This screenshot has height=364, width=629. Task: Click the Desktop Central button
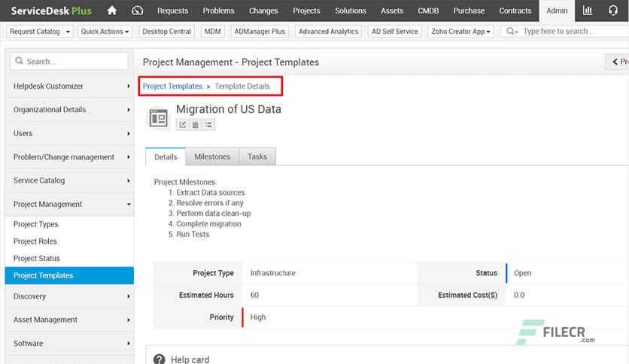tap(166, 32)
